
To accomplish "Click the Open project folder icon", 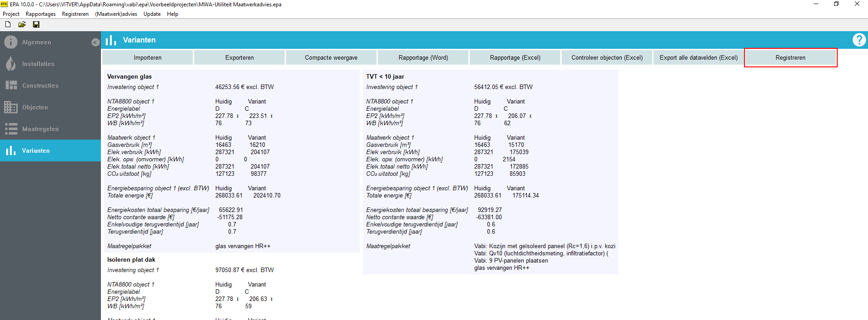I will click(x=22, y=24).
